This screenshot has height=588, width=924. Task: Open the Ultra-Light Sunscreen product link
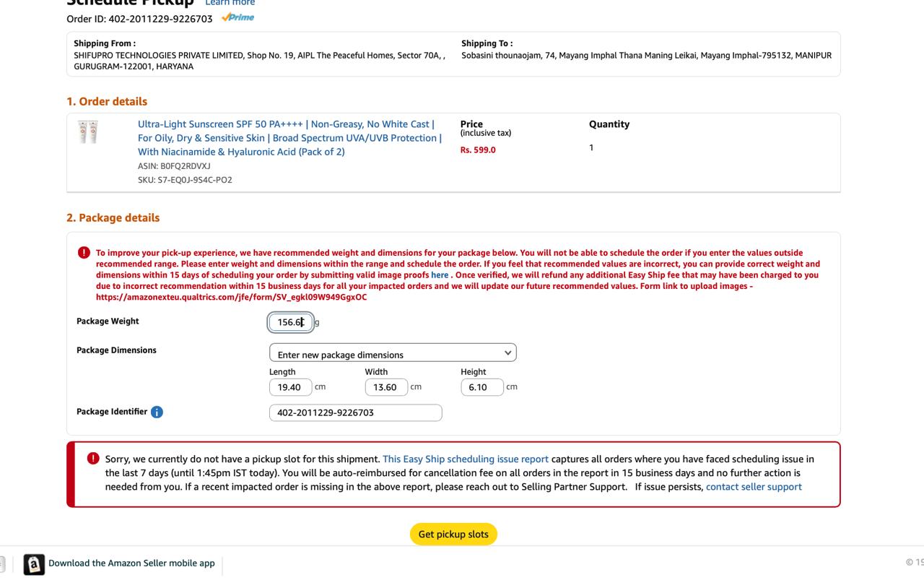point(289,138)
